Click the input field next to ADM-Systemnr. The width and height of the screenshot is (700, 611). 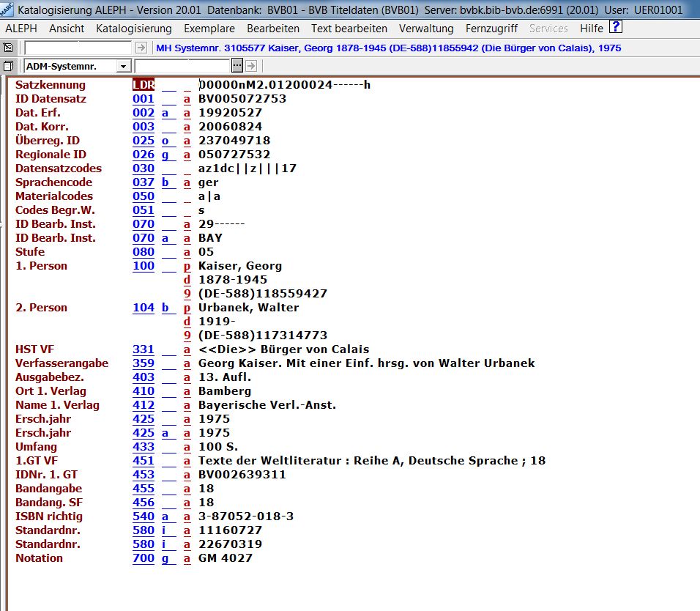[x=182, y=66]
